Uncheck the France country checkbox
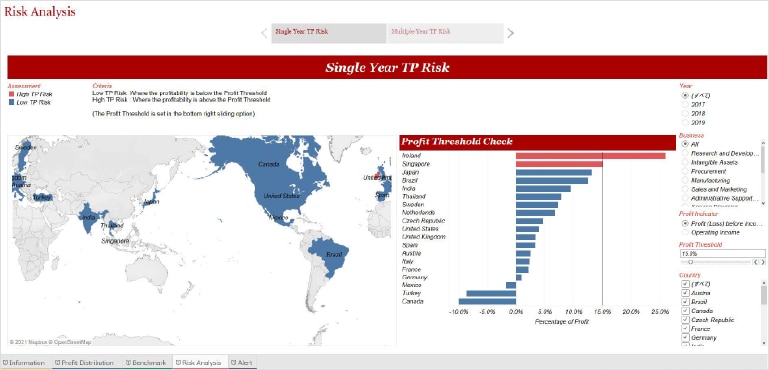Screen dimensions: 769x370 click(x=685, y=329)
